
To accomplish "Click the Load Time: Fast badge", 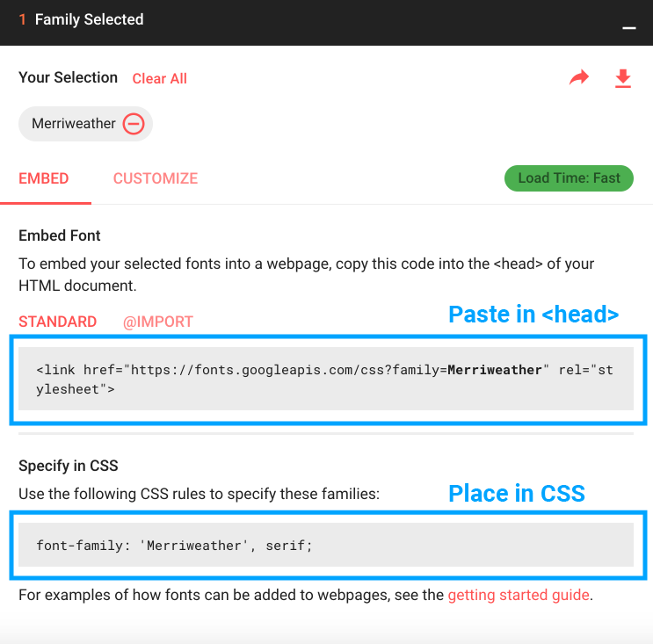I will [569, 178].
